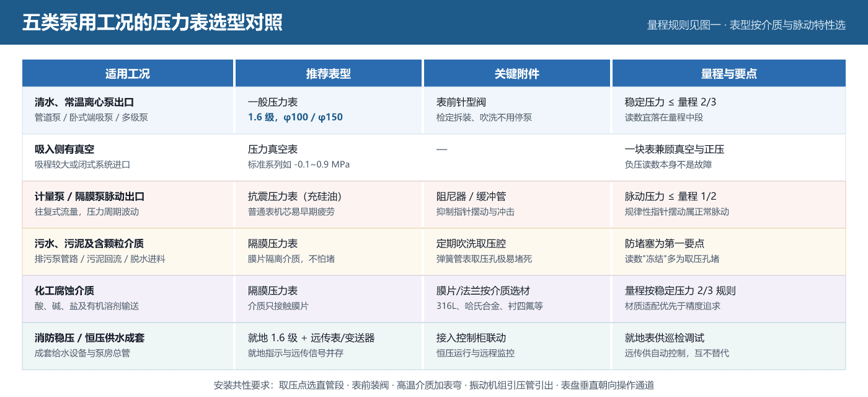Click the text 吸程较大或闭式系统进口

(82, 164)
